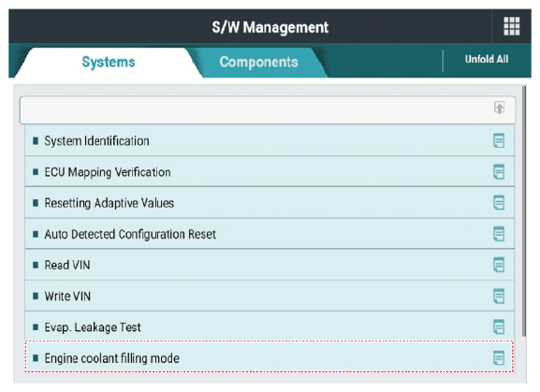Open the grid menu icon in header
Screen dimensions: 540x392
511,26
